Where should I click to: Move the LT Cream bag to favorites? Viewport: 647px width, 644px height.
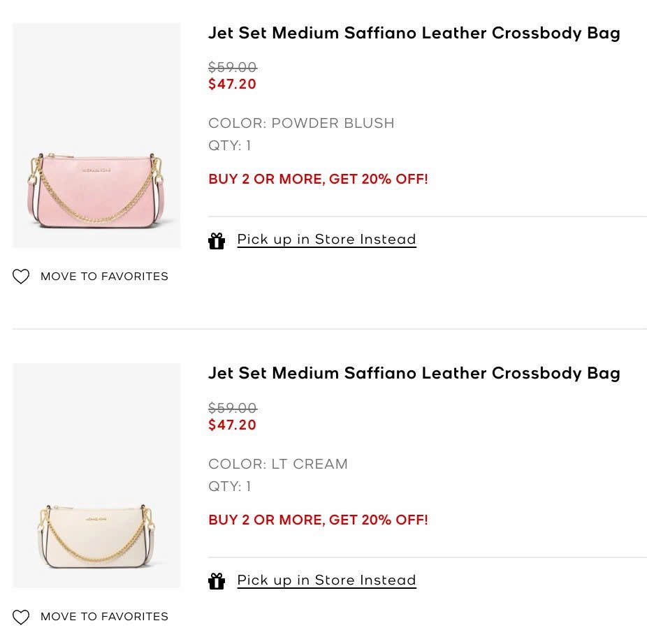tap(104, 617)
